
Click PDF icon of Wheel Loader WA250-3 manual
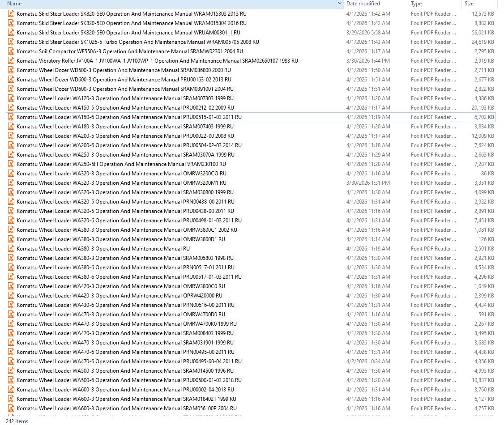coord(11,155)
